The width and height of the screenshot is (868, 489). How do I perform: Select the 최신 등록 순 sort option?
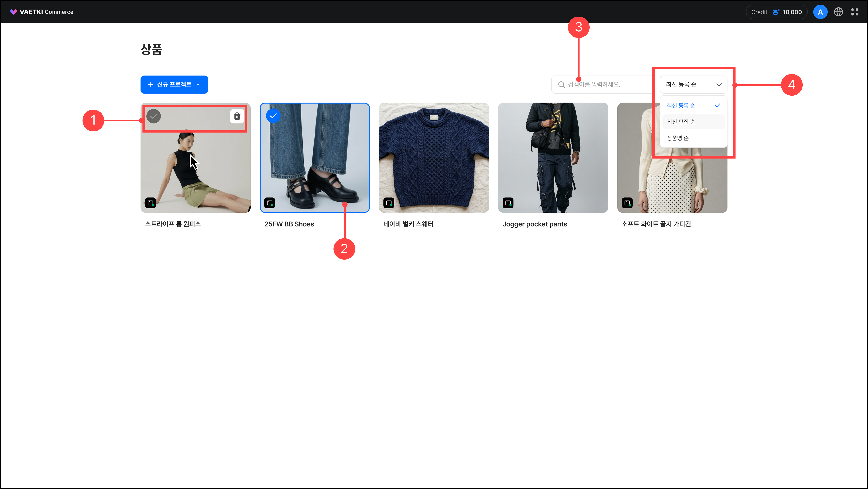[693, 106]
